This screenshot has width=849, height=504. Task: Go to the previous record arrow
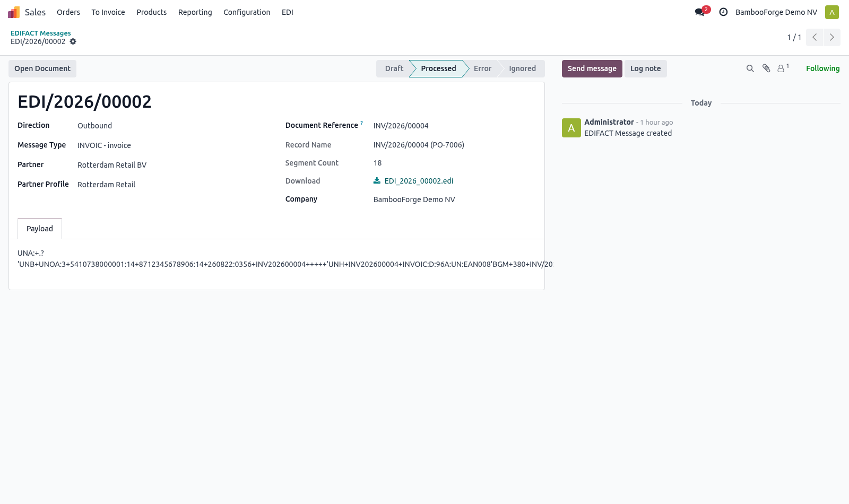tap(815, 37)
